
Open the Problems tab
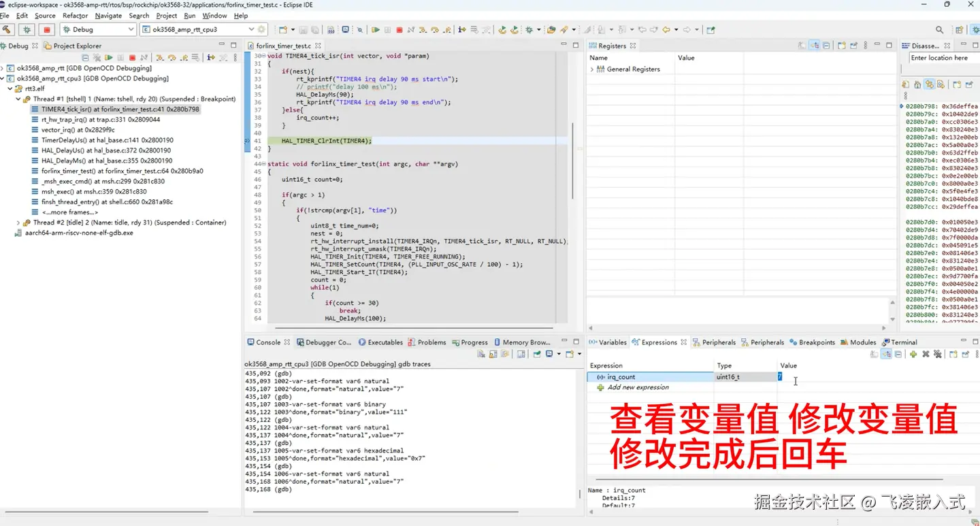click(x=427, y=342)
